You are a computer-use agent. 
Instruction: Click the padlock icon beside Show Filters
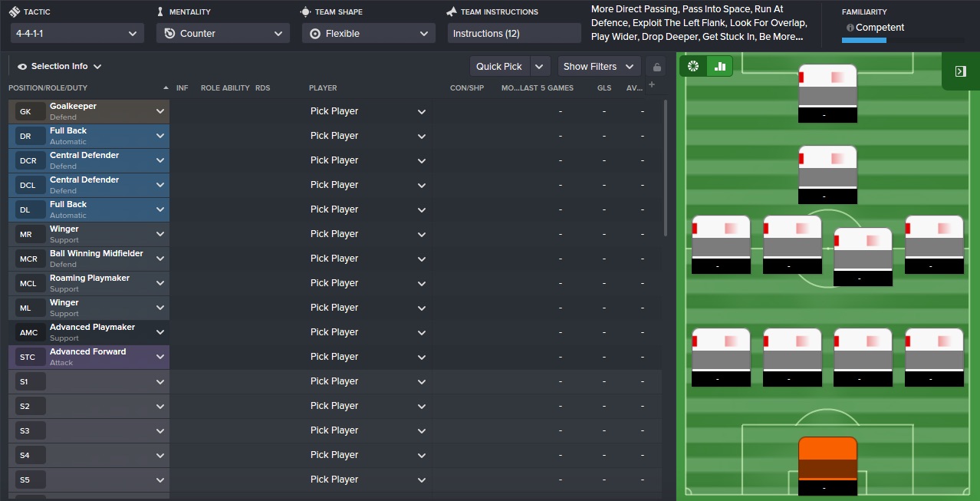pyautogui.click(x=656, y=67)
